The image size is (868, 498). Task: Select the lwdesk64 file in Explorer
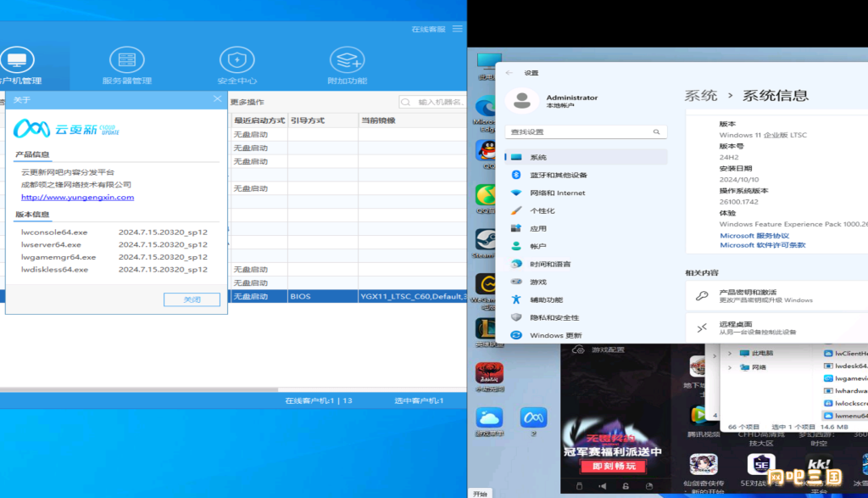(x=845, y=366)
